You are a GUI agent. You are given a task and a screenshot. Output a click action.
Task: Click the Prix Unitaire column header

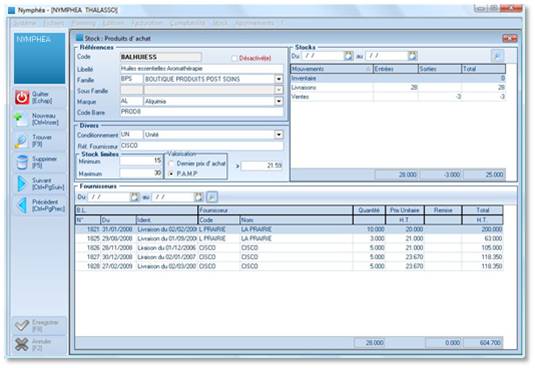pyautogui.click(x=405, y=210)
